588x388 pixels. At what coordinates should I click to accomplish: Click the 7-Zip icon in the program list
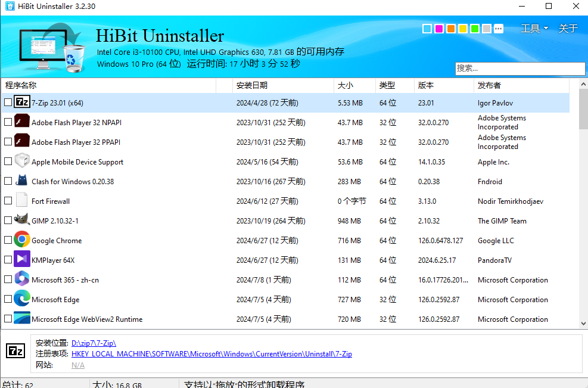tap(22, 103)
